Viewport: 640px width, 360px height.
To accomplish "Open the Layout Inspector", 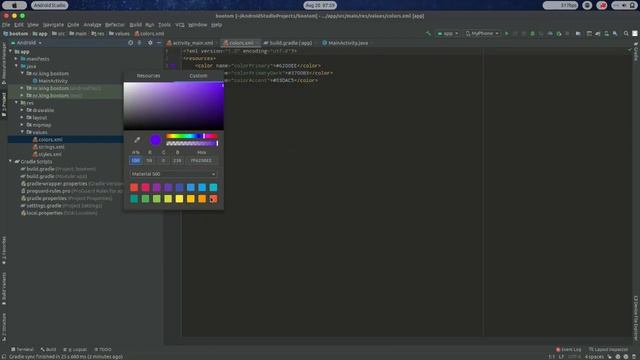I will click(x=608, y=349).
